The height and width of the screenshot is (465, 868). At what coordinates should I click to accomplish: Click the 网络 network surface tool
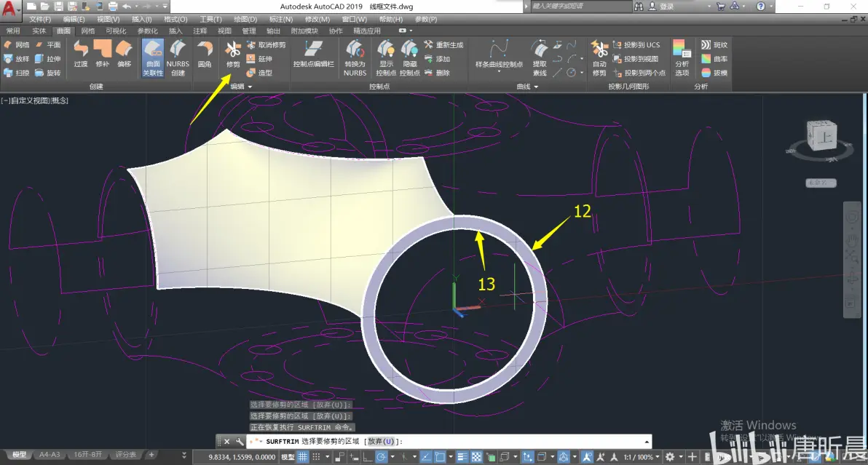[16, 45]
